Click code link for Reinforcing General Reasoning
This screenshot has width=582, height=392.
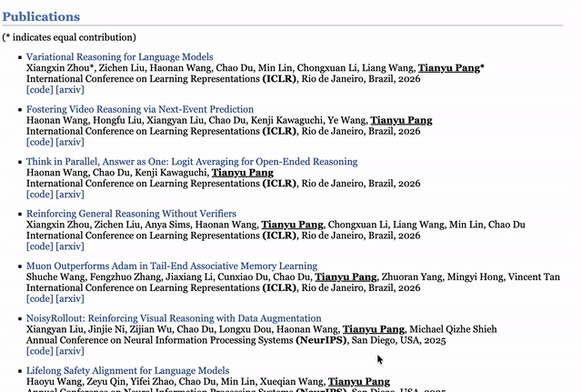click(39, 246)
